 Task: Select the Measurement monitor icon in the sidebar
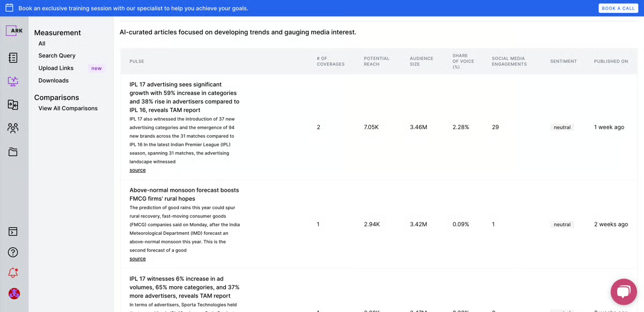tap(13, 81)
